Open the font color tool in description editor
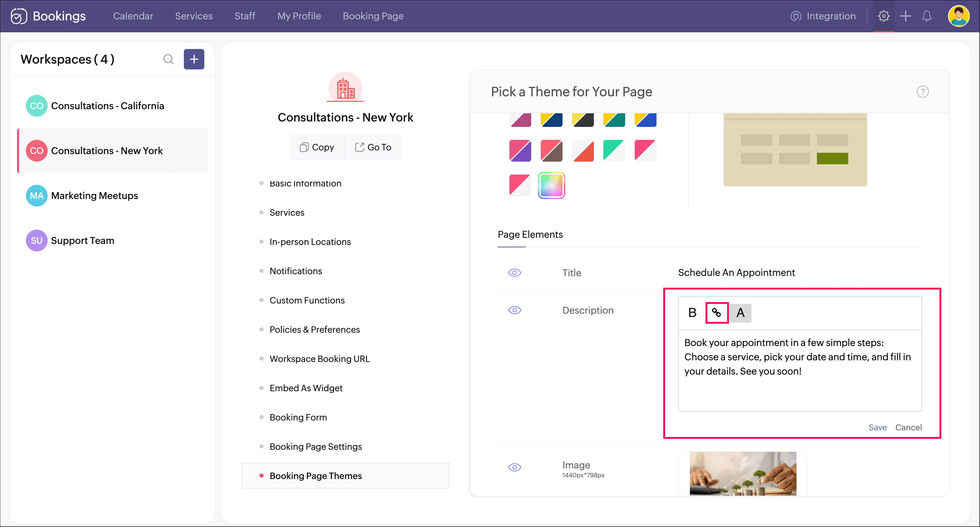The height and width of the screenshot is (527, 980). 740,313
